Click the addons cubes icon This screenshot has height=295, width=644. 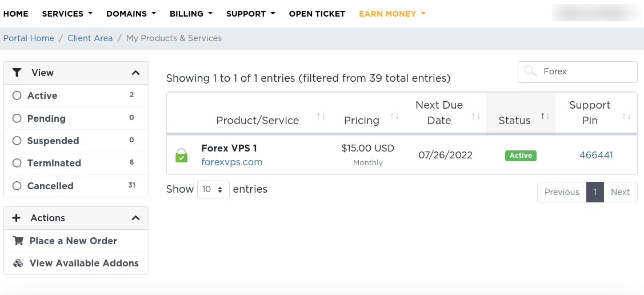(18, 264)
